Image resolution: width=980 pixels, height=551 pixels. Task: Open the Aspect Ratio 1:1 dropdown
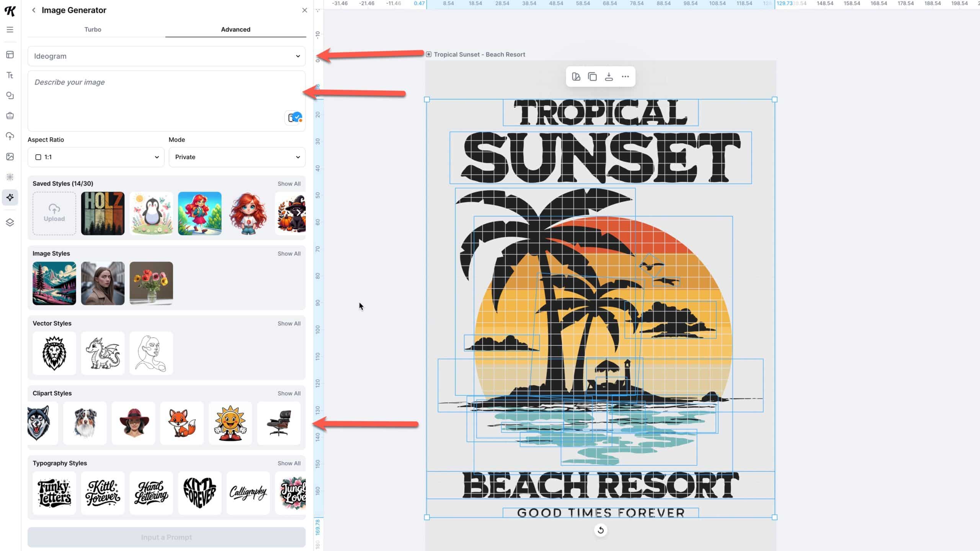pos(96,157)
